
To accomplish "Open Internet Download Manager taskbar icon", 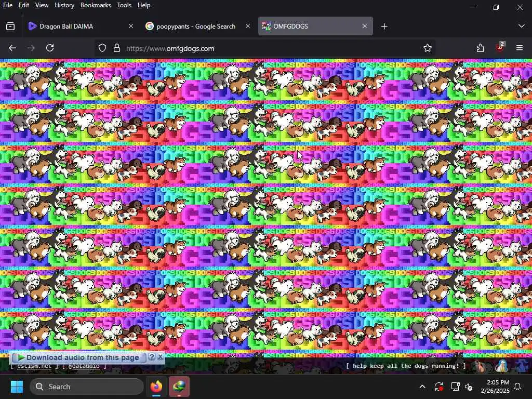I will tap(179, 387).
